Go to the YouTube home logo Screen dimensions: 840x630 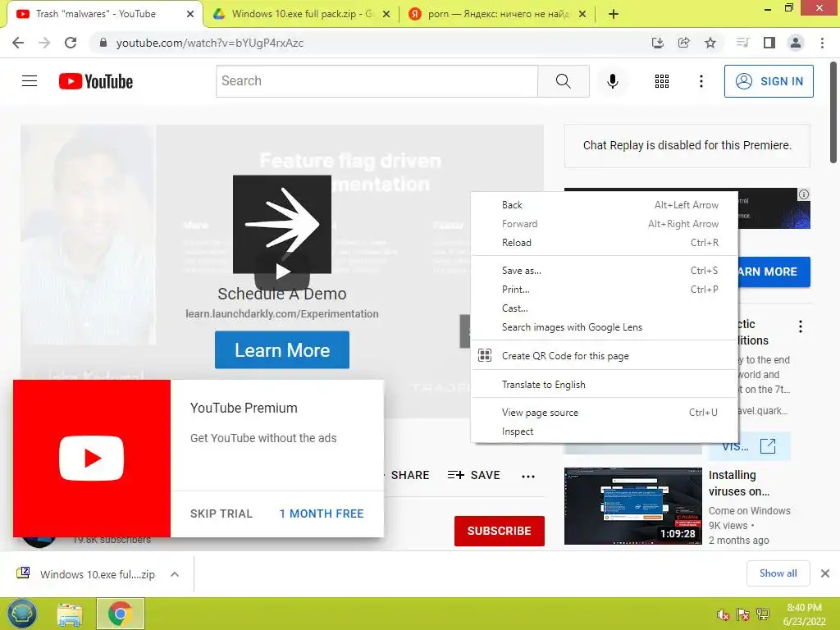point(96,81)
